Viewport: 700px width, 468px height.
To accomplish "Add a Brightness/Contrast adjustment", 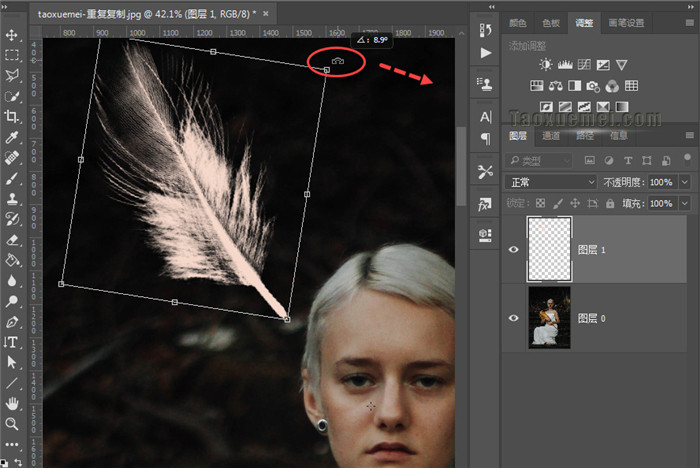I will coord(546,65).
